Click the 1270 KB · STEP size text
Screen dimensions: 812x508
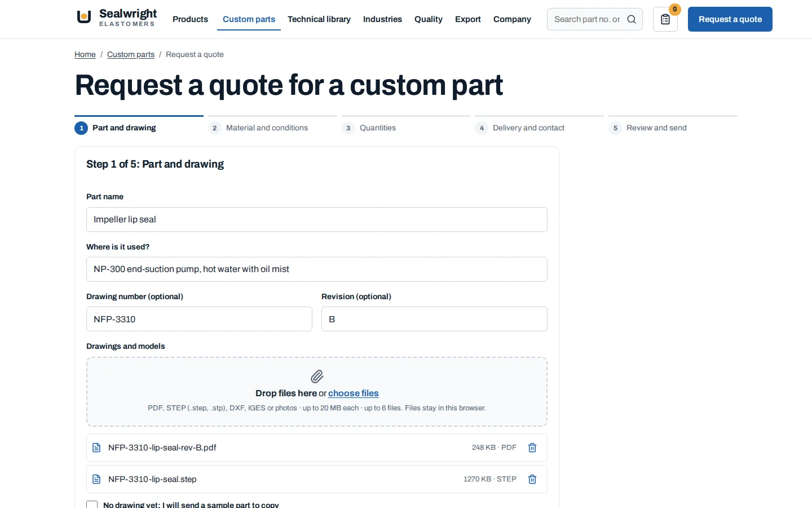pos(490,479)
